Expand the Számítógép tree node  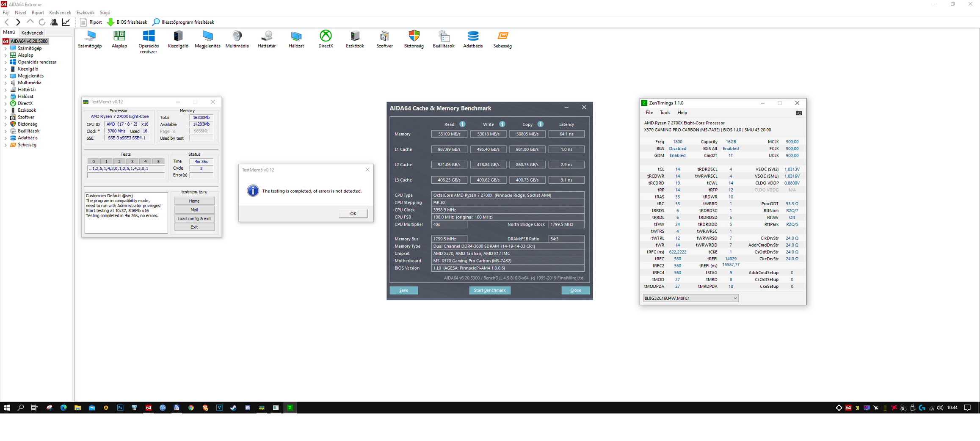click(x=6, y=49)
